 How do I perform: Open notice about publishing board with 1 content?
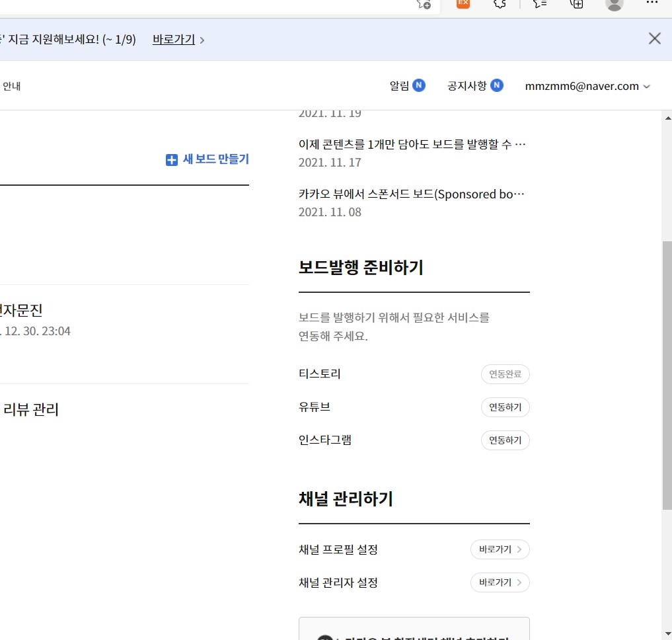[x=412, y=144]
